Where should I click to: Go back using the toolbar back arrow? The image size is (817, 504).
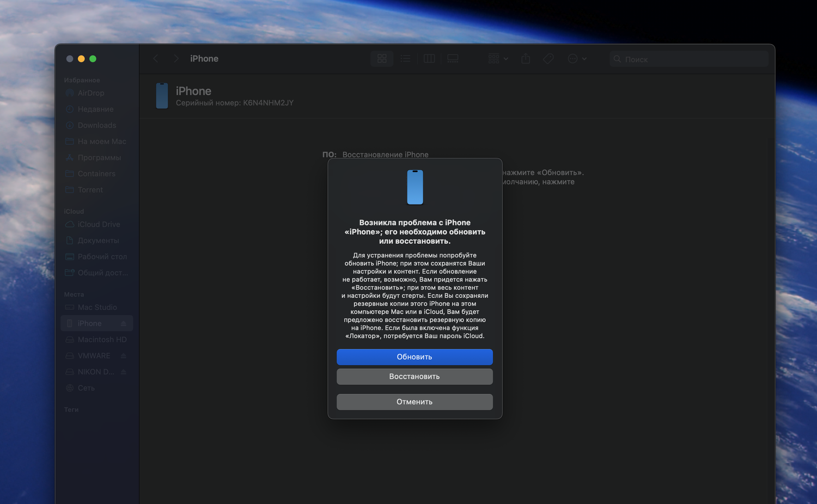click(x=156, y=59)
